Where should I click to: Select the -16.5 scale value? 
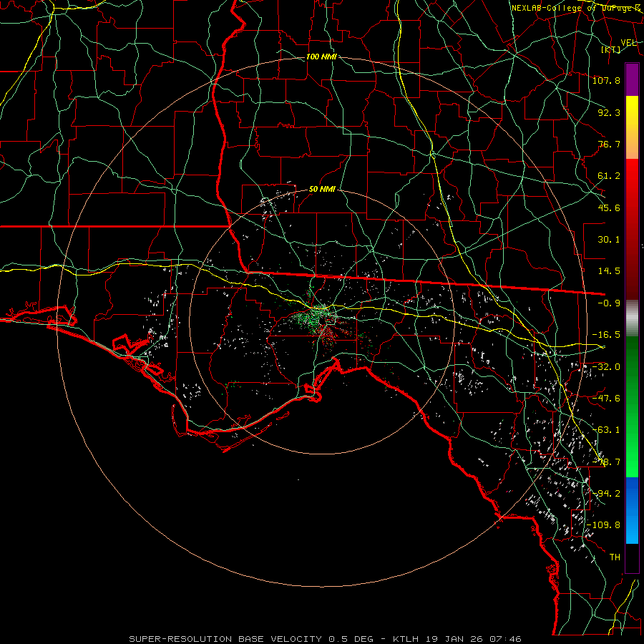pos(606,334)
